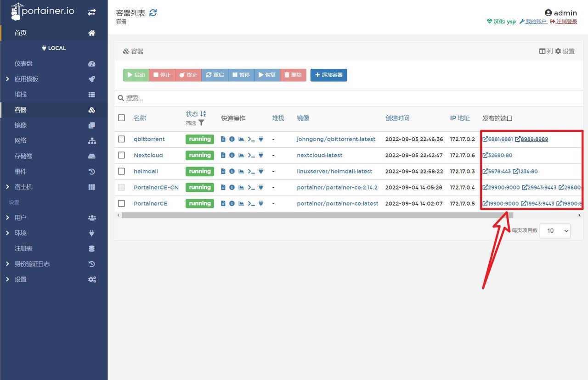Open 网络 in sidebar
The image size is (588, 380).
click(54, 140)
